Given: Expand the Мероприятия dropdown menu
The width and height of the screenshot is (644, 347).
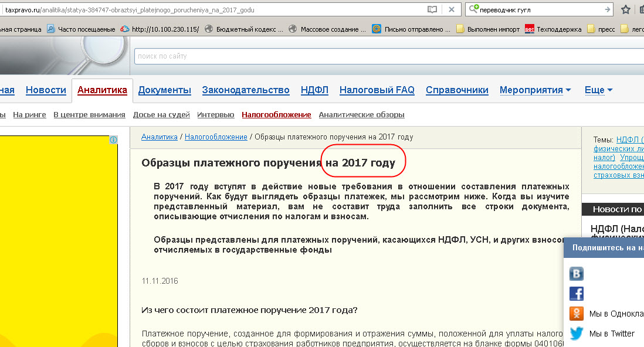Looking at the screenshot, I should click(x=535, y=90).
